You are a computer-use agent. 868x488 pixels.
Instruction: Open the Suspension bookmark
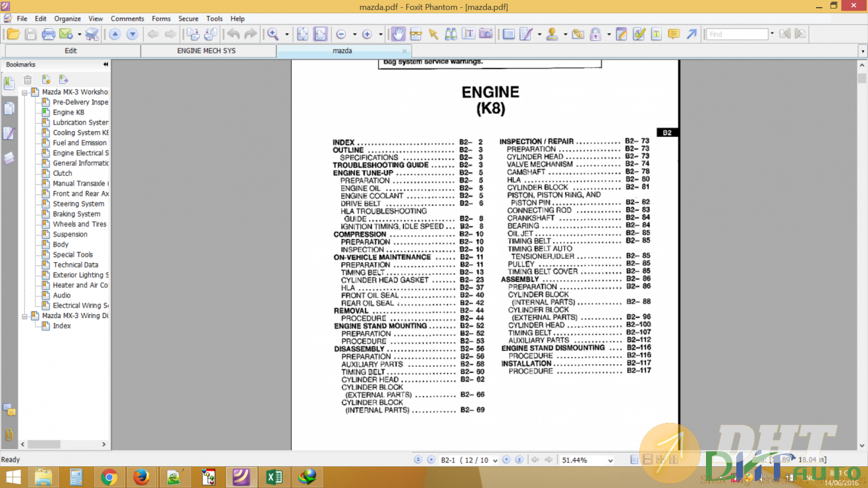(70, 234)
